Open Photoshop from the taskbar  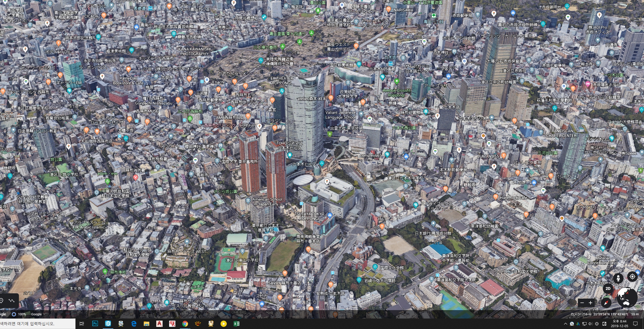coord(95,324)
